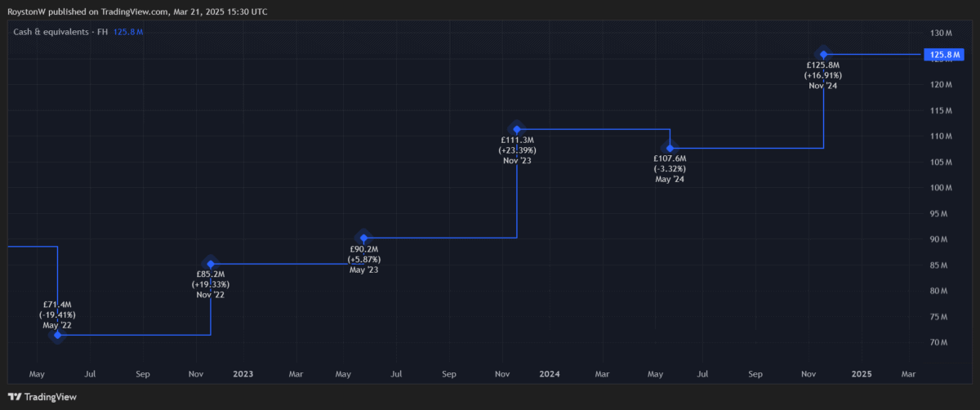Click the May '23 diamond marker at £90.2M
Image resolution: width=980 pixels, height=410 pixels.
[x=364, y=238]
